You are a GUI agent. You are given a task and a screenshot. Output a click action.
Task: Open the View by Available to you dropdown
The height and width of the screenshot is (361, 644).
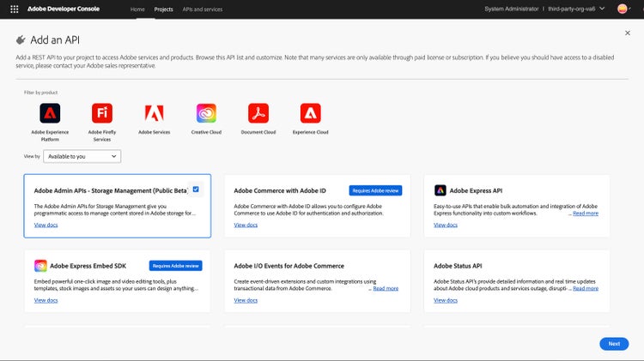(x=82, y=156)
